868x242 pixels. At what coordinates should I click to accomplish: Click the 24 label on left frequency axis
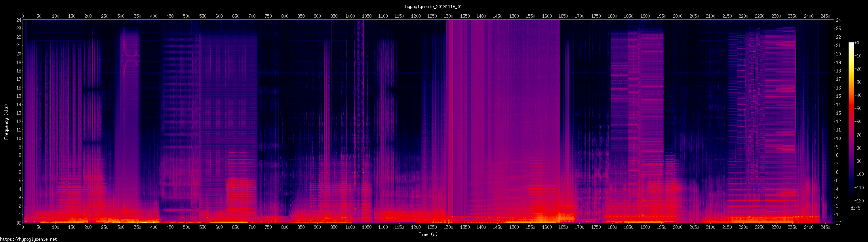pyautogui.click(x=19, y=20)
